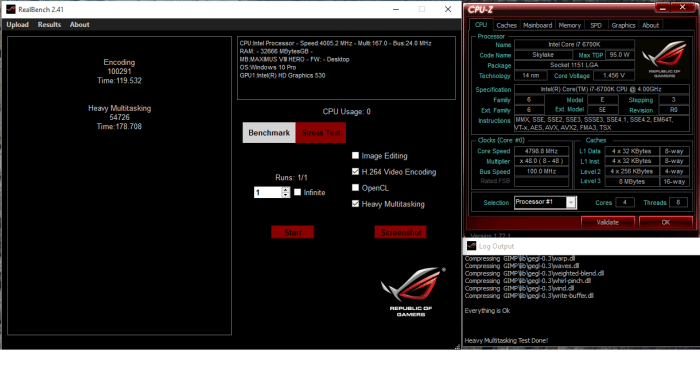The height and width of the screenshot is (372, 700).
Task: Click the RealBench title bar app icon
Action: point(10,9)
